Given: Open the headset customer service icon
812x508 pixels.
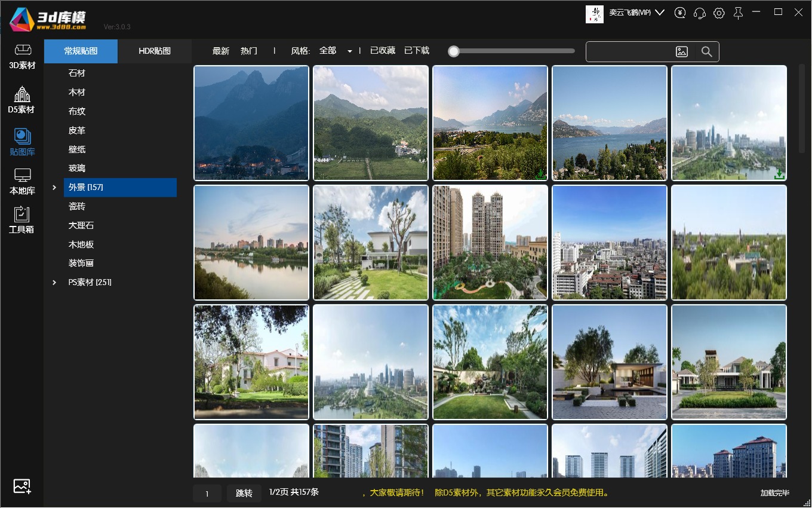Looking at the screenshot, I should click(x=700, y=13).
